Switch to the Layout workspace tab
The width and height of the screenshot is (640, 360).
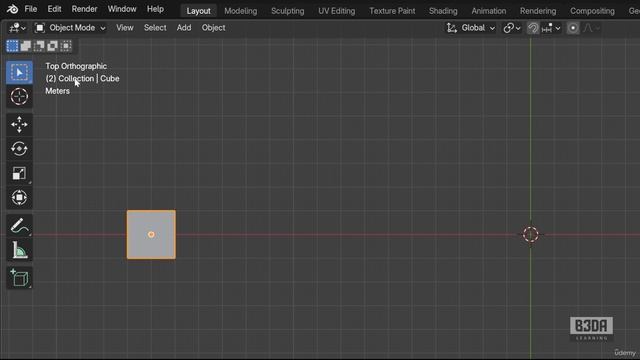pos(198,11)
